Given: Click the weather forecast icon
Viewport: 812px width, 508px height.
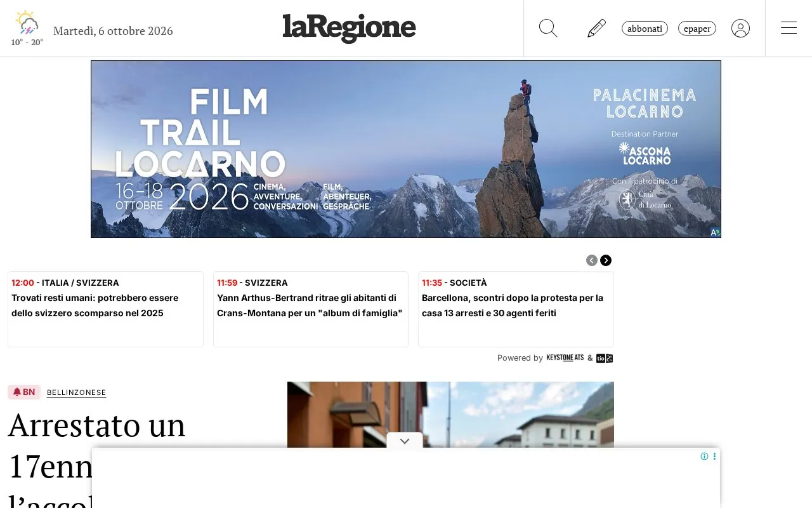Looking at the screenshot, I should pyautogui.click(x=27, y=23).
